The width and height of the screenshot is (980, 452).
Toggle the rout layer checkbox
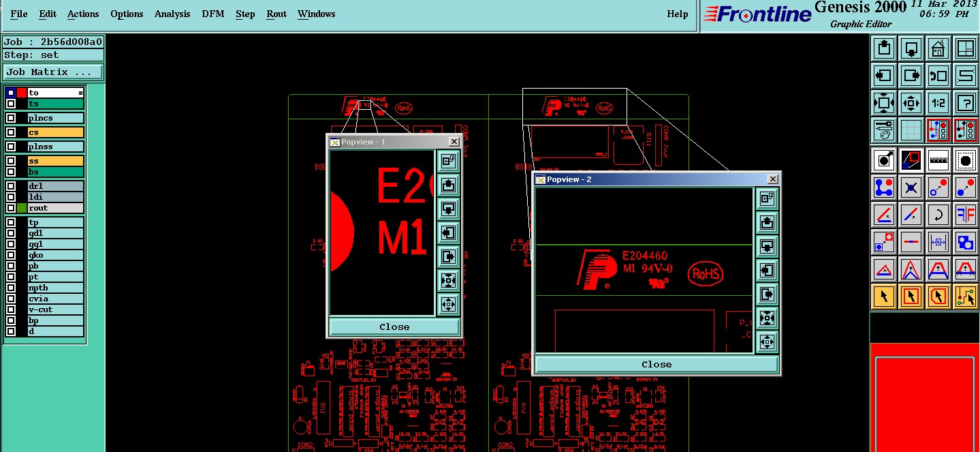point(10,208)
